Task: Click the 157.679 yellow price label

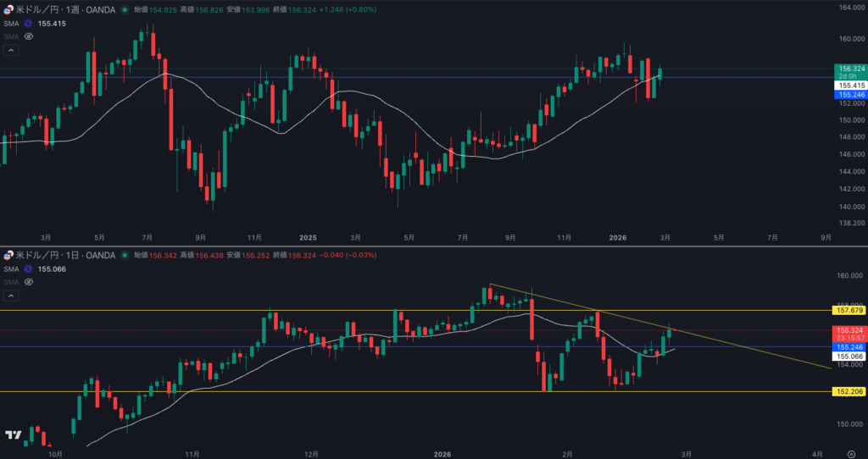Action: tap(849, 310)
